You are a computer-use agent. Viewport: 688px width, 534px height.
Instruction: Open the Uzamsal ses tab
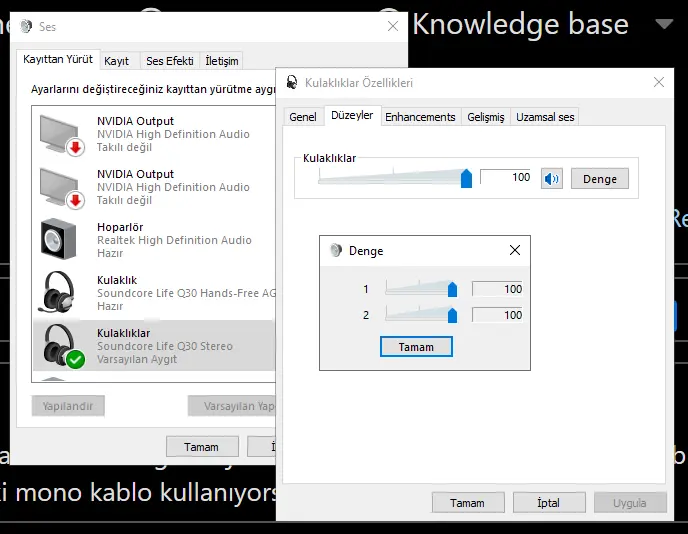545,117
